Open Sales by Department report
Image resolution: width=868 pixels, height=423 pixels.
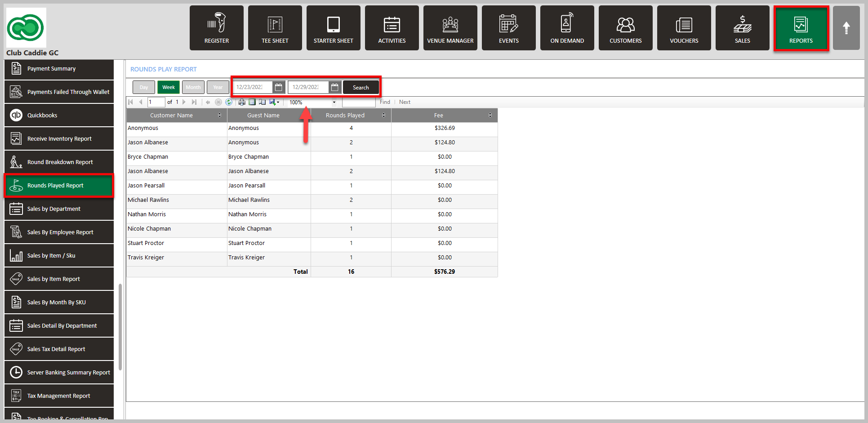[x=59, y=209]
